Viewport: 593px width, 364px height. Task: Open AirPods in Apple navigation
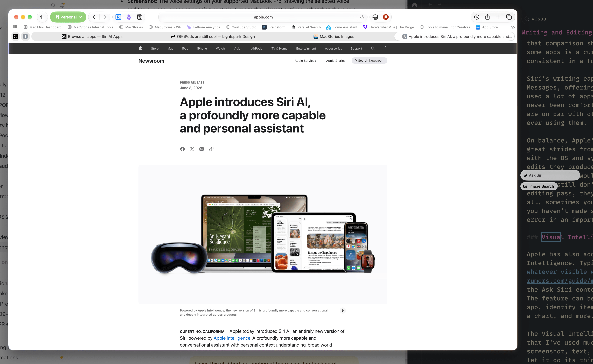coord(256,48)
